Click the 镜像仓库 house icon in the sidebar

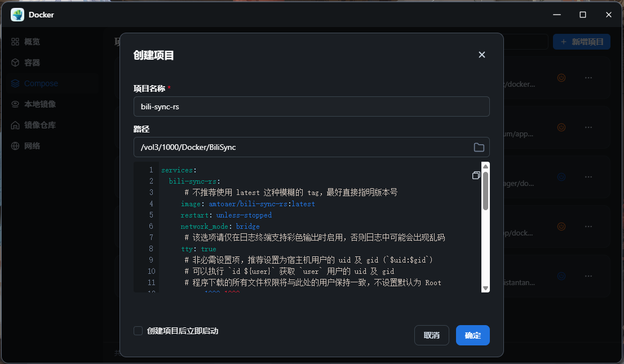point(15,125)
